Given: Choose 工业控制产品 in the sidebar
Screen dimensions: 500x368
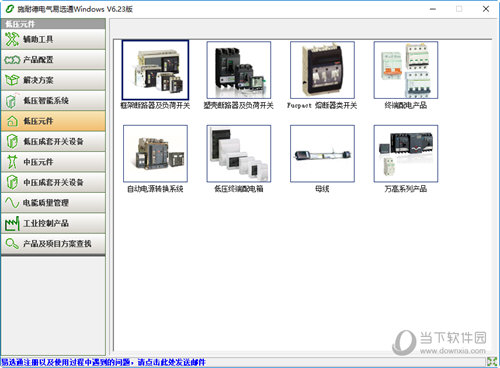Looking at the screenshot, I should point(53,224).
